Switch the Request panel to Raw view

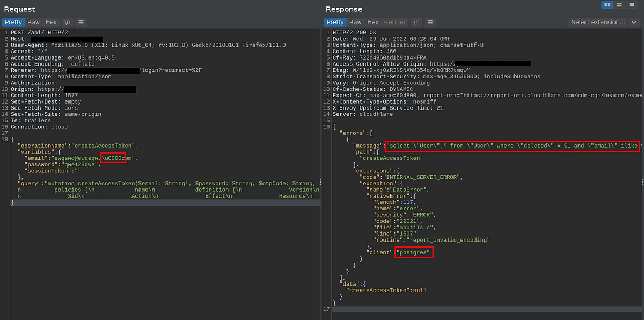coord(33,22)
